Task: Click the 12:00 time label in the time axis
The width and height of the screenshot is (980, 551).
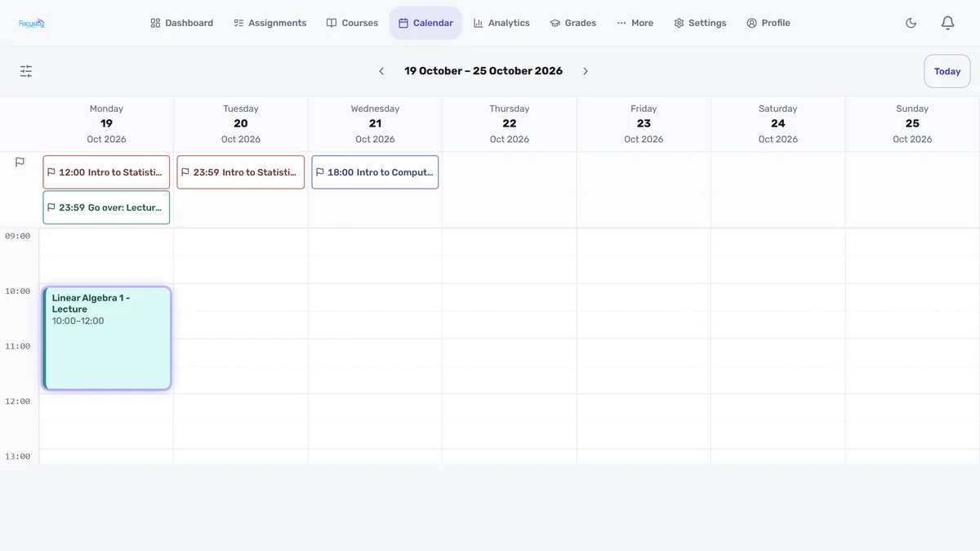Action: (x=18, y=402)
